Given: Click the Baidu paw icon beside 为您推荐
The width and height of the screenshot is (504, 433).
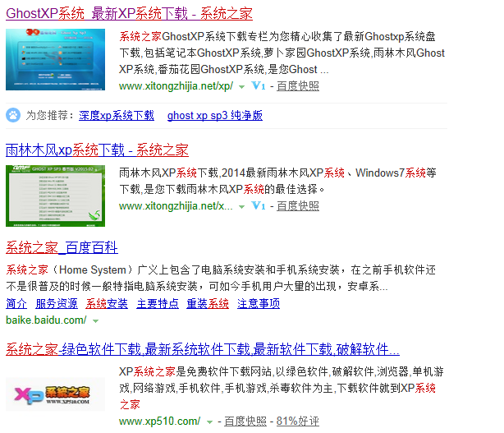Looking at the screenshot, I should (13, 115).
